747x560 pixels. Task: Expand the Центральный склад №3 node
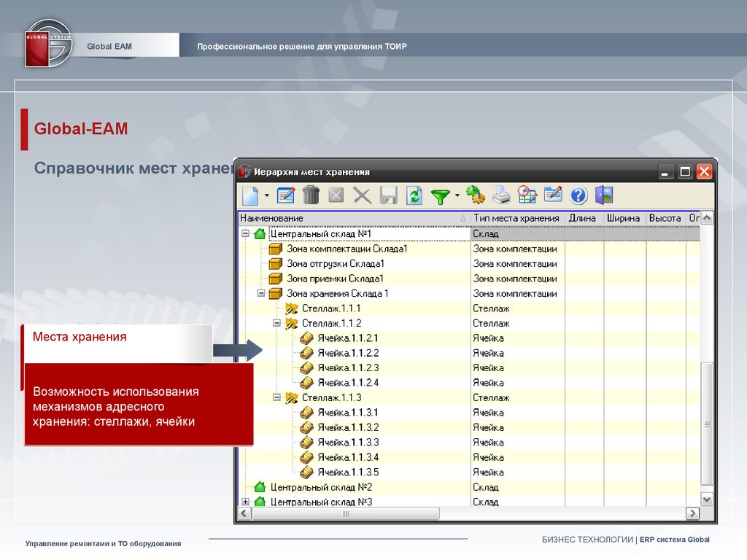pyautogui.click(x=245, y=502)
